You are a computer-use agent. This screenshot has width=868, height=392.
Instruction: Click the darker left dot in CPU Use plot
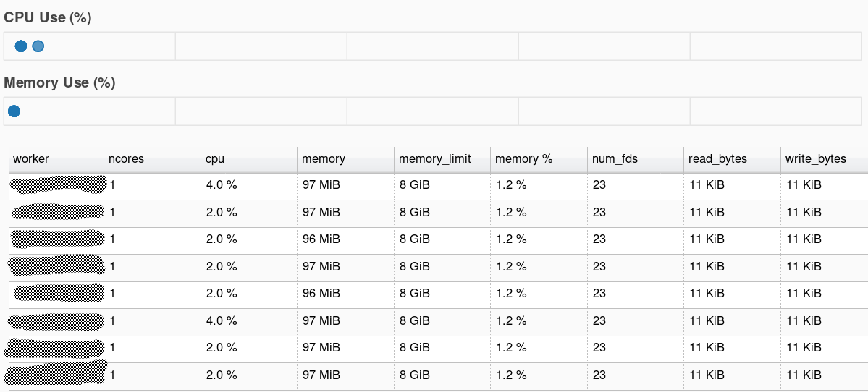point(21,46)
